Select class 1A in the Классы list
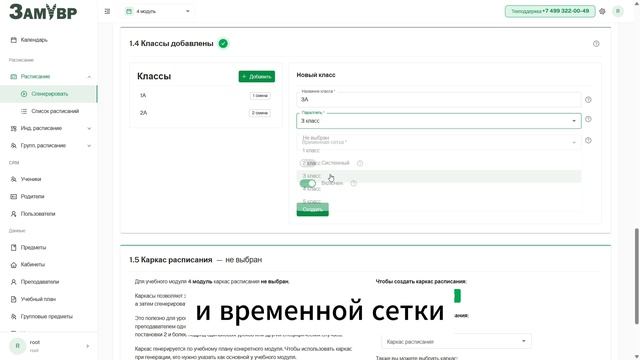This screenshot has width=640, height=360. tap(206, 96)
